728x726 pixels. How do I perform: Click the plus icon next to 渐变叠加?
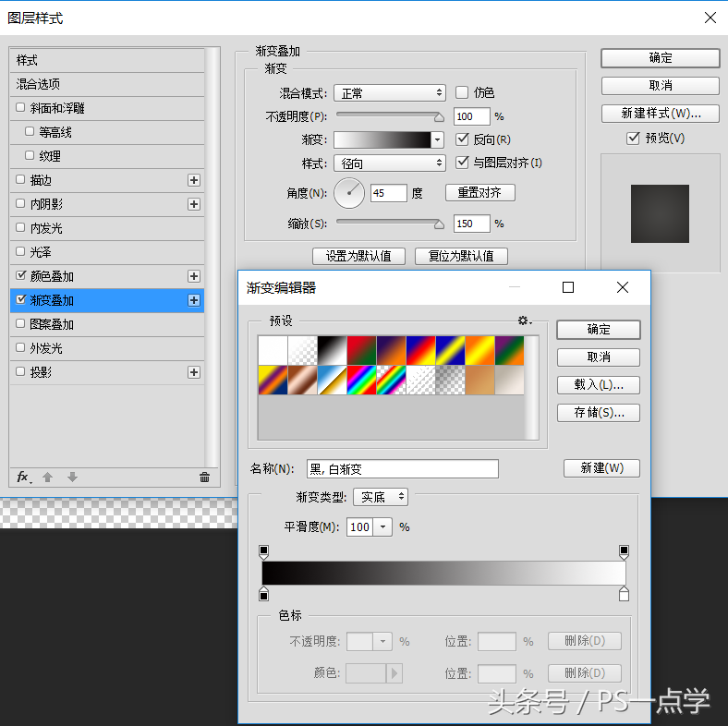click(x=194, y=300)
